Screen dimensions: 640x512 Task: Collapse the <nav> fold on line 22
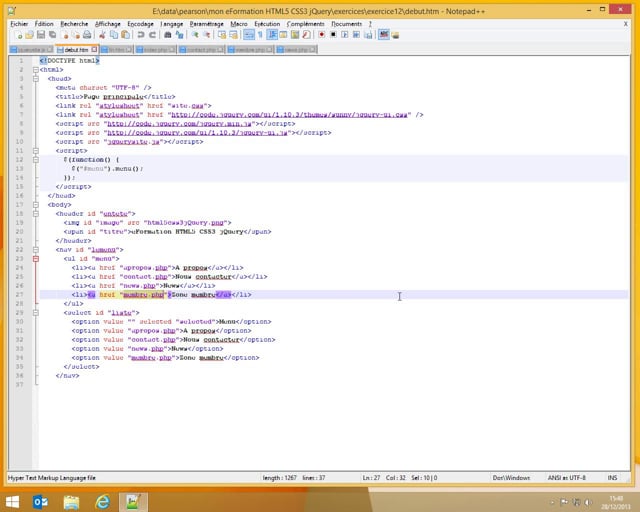(x=36, y=249)
